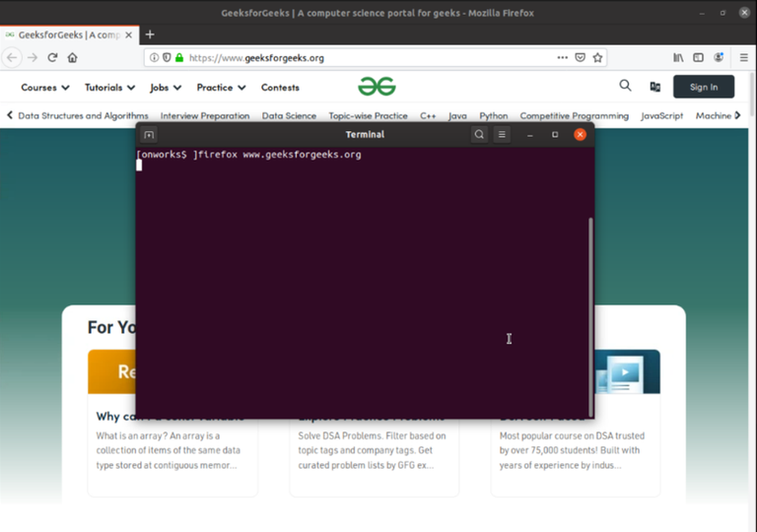Open the C++ topic link
Image resolution: width=757 pixels, height=532 pixels.
[x=428, y=116]
